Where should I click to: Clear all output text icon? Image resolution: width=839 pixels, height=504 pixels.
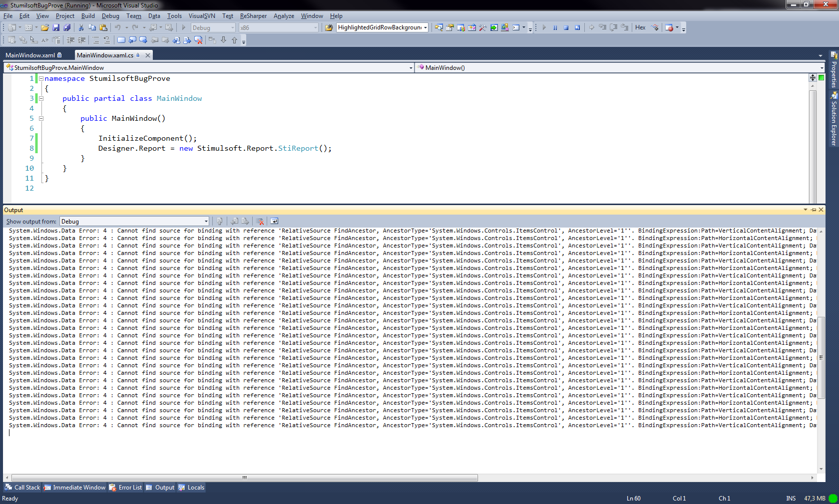pyautogui.click(x=260, y=222)
